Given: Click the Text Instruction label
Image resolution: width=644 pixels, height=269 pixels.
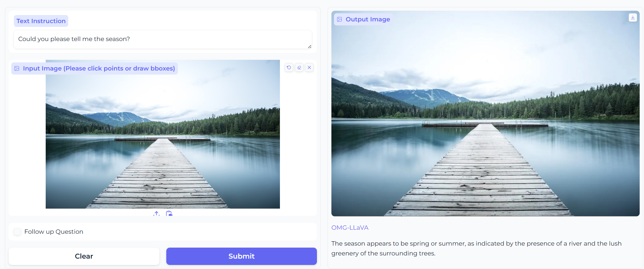Looking at the screenshot, I should pos(41,21).
